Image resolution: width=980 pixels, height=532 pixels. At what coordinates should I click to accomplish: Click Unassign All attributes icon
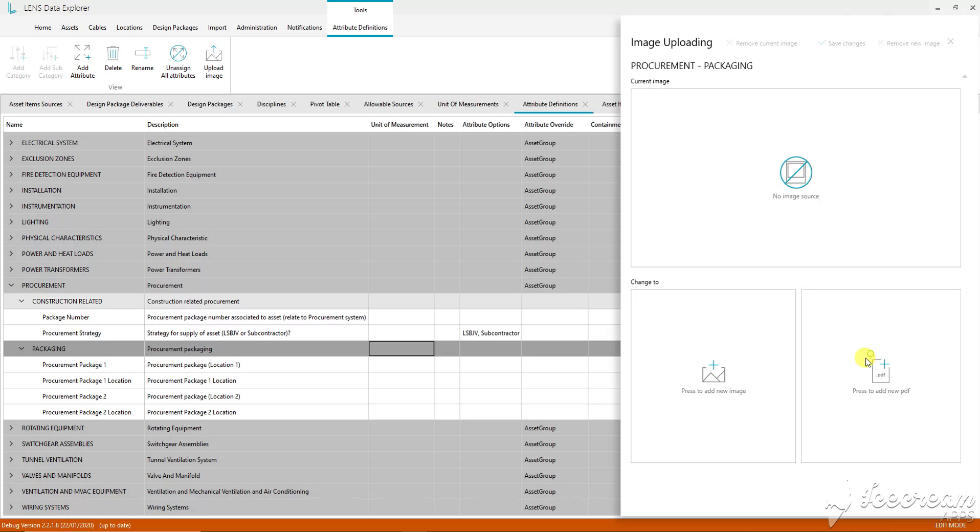(x=178, y=53)
